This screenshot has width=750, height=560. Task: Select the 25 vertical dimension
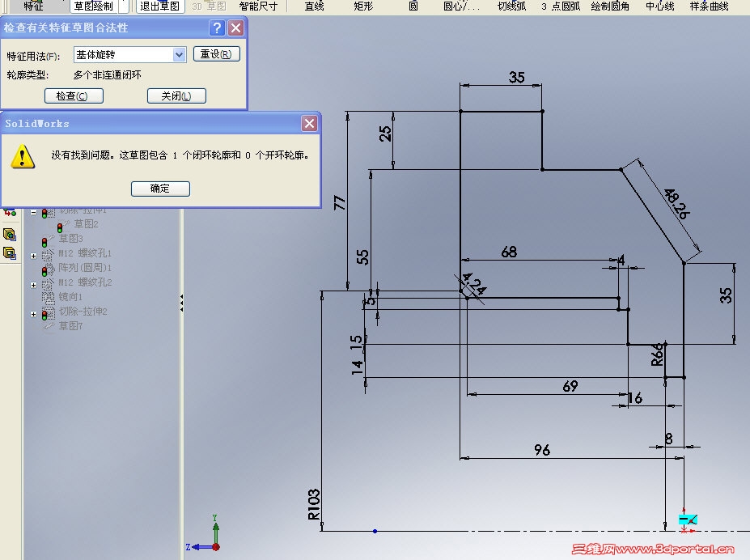click(x=385, y=134)
